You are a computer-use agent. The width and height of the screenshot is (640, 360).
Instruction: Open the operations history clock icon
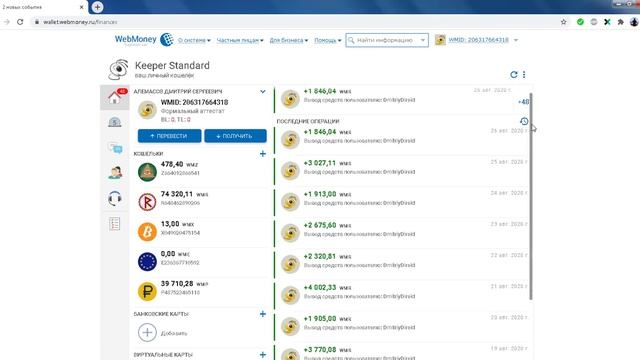coord(524,121)
